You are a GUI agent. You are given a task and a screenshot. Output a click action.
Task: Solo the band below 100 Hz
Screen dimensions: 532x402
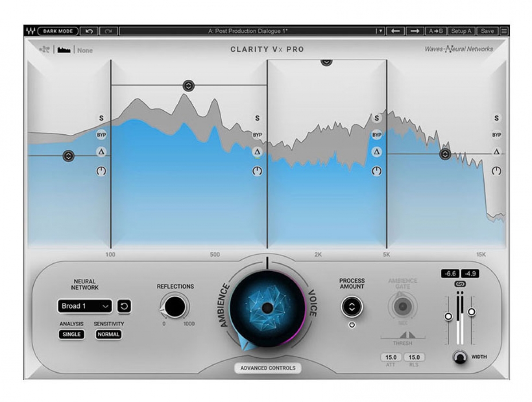102,118
